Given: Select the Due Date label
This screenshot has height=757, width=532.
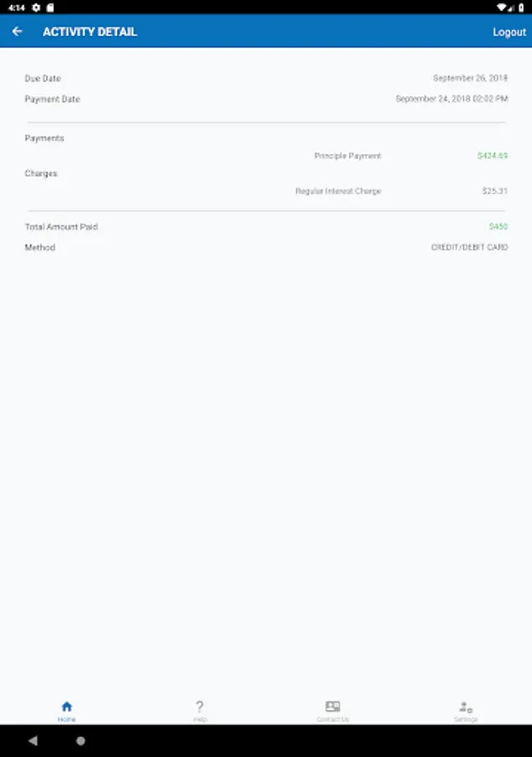Looking at the screenshot, I should tap(43, 78).
